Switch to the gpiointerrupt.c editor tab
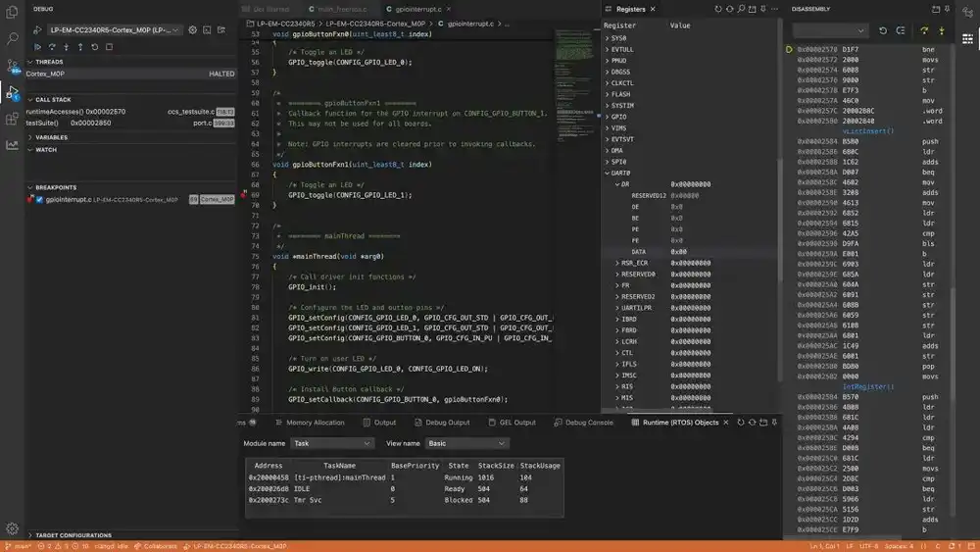This screenshot has height=552, width=980. click(417, 10)
